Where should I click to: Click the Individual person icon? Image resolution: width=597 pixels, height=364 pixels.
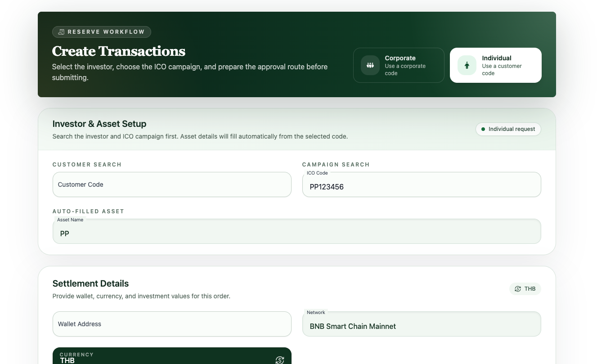coord(467,65)
